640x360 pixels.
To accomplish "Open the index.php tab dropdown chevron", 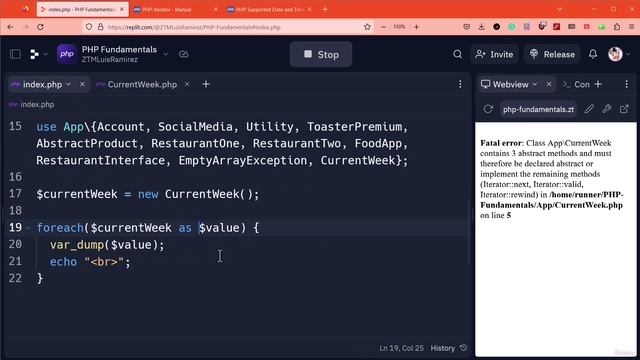I will tap(69, 84).
